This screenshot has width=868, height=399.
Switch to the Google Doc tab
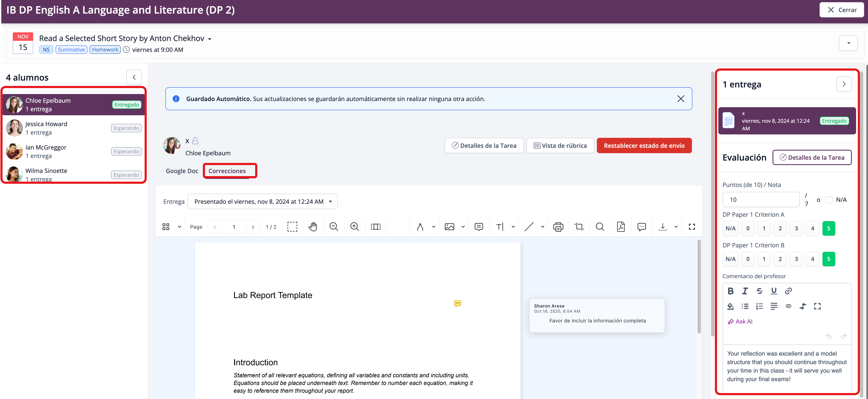click(x=182, y=171)
